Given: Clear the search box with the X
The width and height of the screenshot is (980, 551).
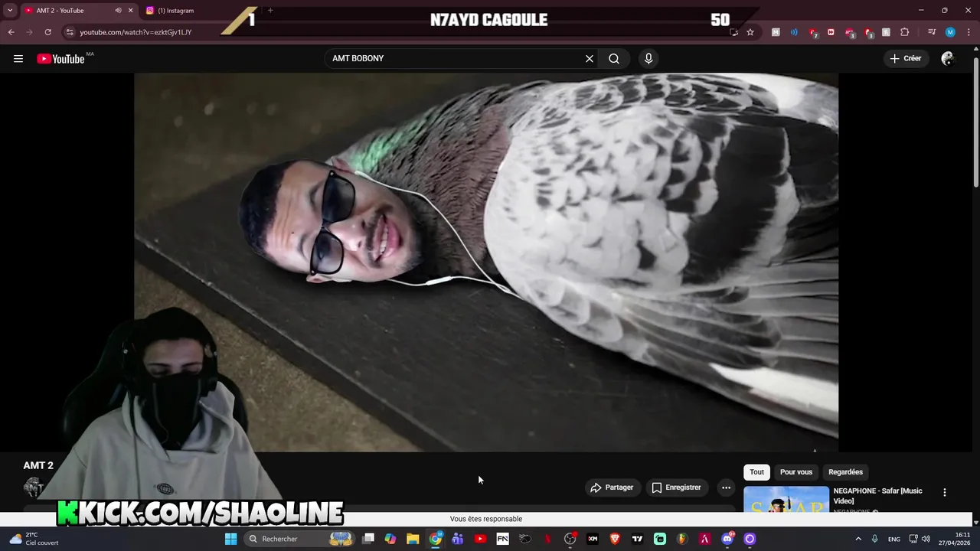Looking at the screenshot, I should tap(590, 59).
